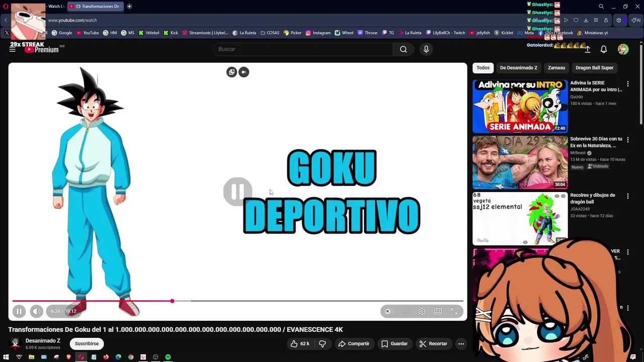Screen dimensions: 644x362
Task: Select the De Desanimado Z chip
Action: (519, 68)
